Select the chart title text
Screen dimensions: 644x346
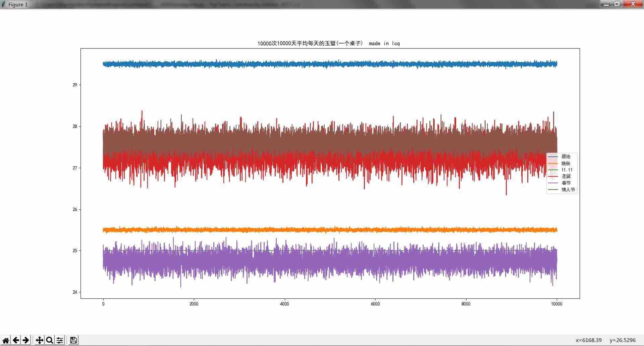[x=328, y=43]
